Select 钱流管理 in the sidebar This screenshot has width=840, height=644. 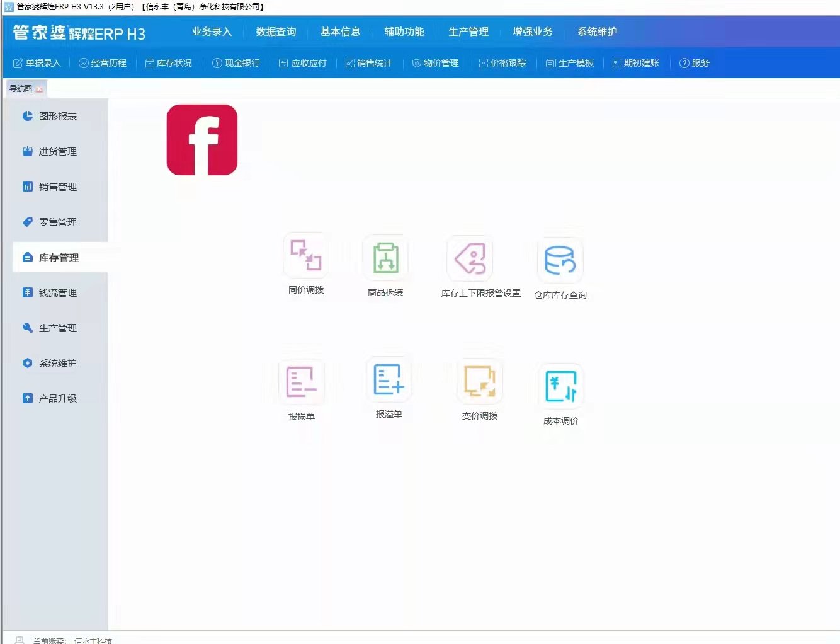57,292
